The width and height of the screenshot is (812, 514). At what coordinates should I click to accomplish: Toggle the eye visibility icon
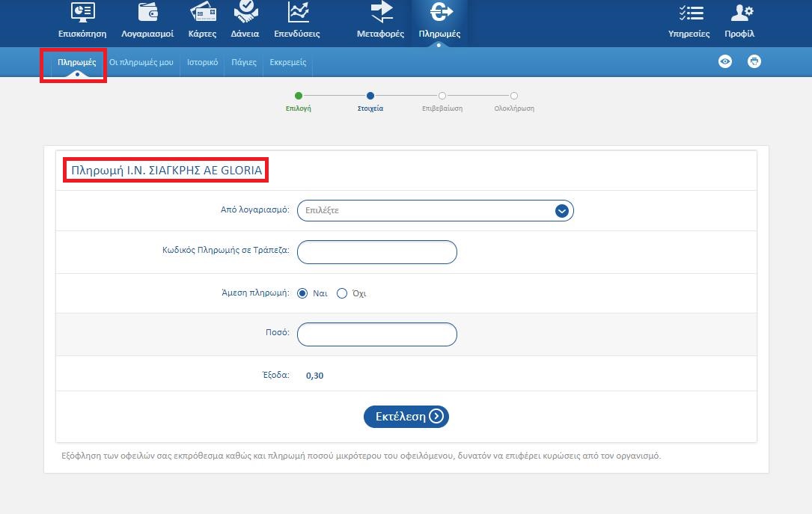[x=724, y=61]
